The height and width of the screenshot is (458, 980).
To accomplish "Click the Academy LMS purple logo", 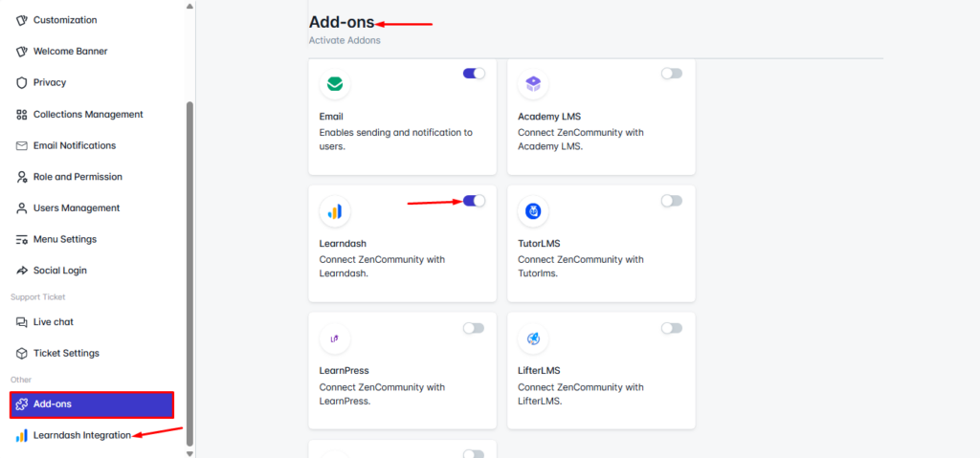I will pos(533,84).
